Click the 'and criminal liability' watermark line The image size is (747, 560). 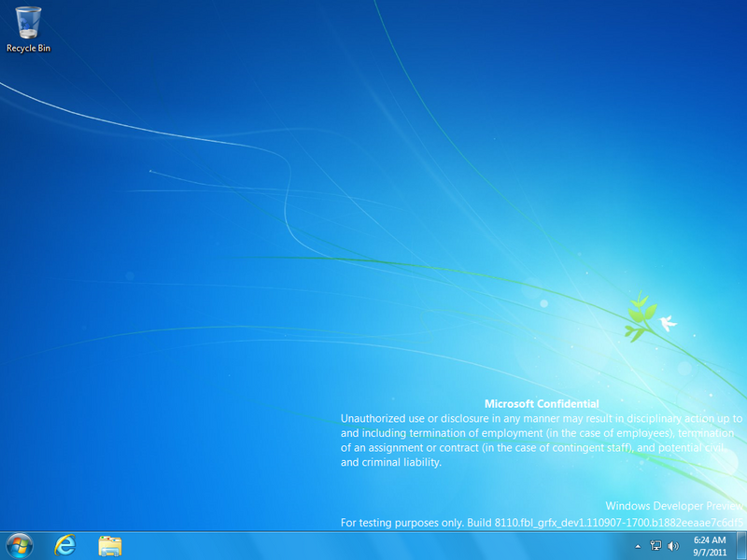tap(391, 462)
